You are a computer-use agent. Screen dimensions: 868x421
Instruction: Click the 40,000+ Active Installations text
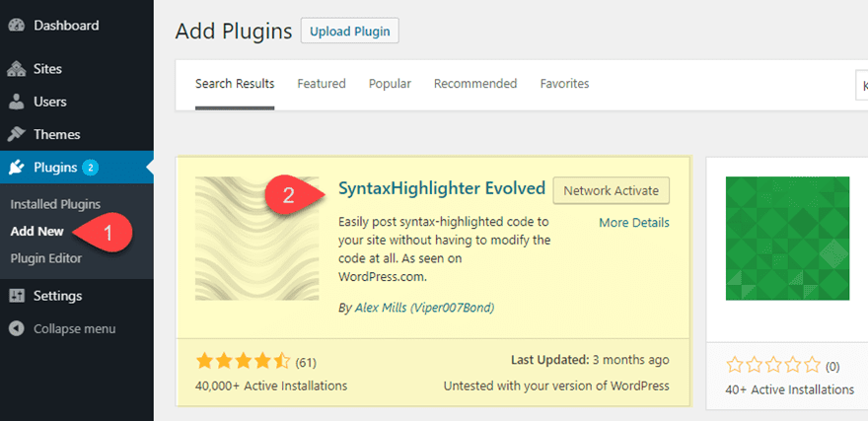[271, 386]
